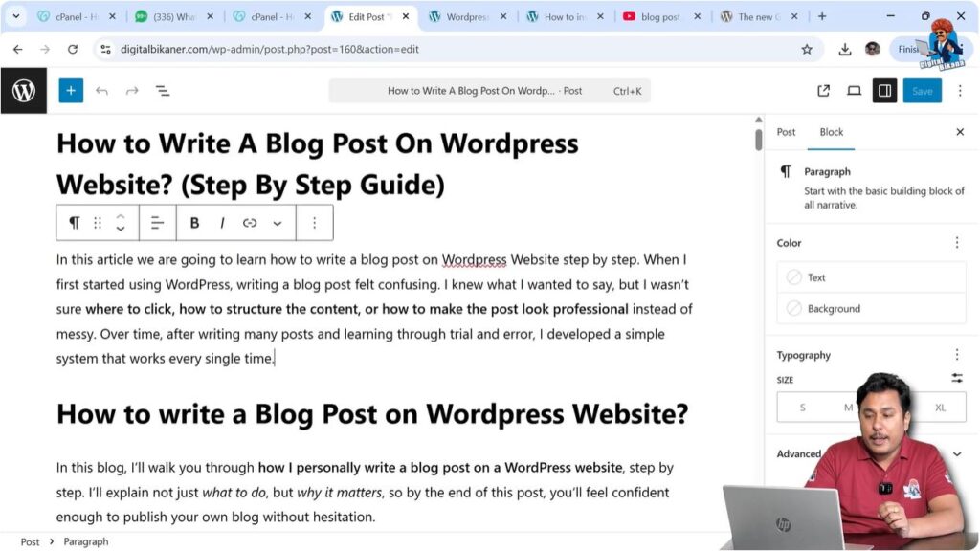Image resolution: width=980 pixels, height=551 pixels.
Task: Click the Redo arrow icon
Action: [132, 90]
